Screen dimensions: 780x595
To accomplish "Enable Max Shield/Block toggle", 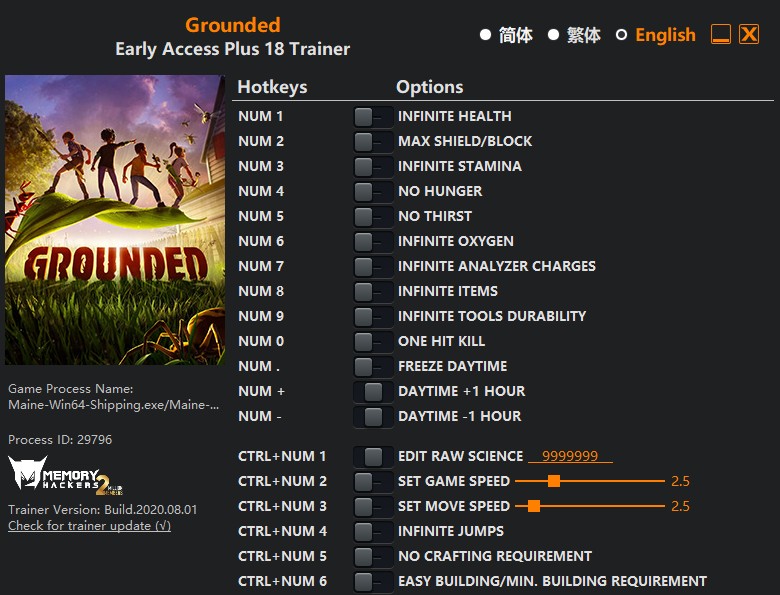I will pyautogui.click(x=373, y=142).
